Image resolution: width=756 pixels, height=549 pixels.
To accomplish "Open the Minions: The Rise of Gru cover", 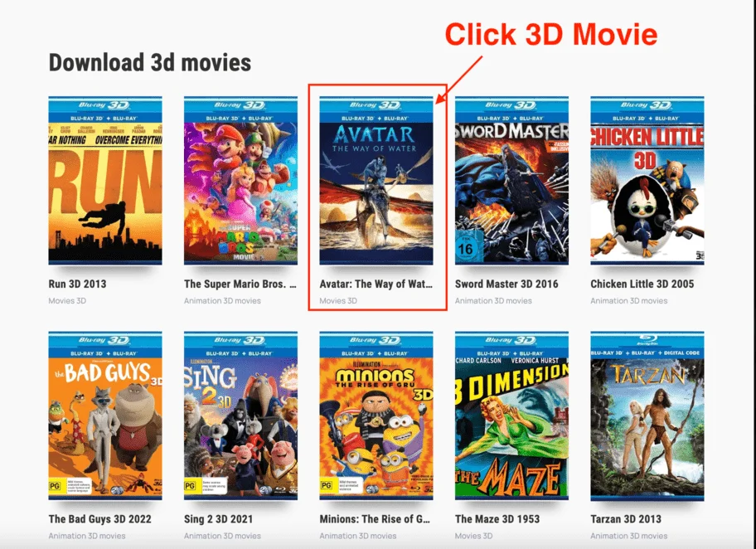I will [x=376, y=415].
